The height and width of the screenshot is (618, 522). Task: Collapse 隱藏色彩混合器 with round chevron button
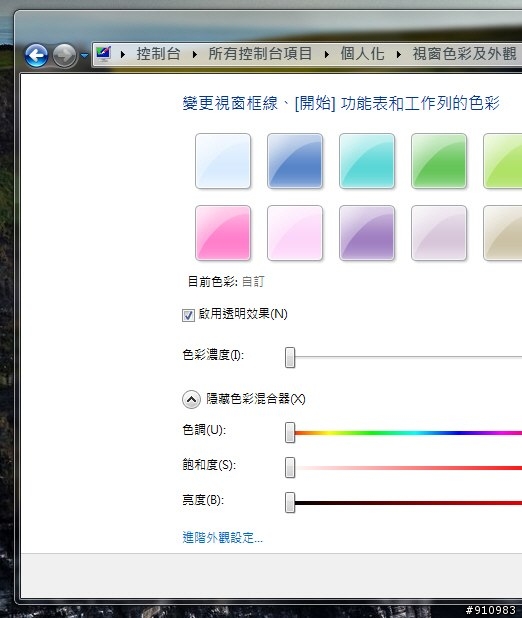pyautogui.click(x=191, y=400)
